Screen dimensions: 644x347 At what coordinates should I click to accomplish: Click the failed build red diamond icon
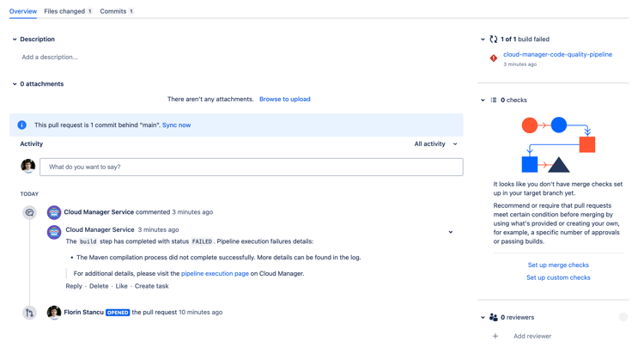coord(494,58)
